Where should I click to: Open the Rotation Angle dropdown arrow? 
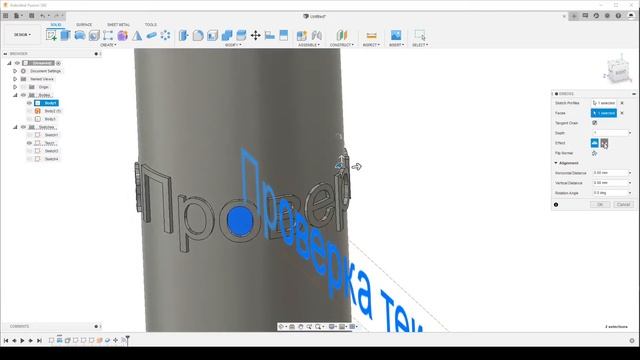coord(630,193)
